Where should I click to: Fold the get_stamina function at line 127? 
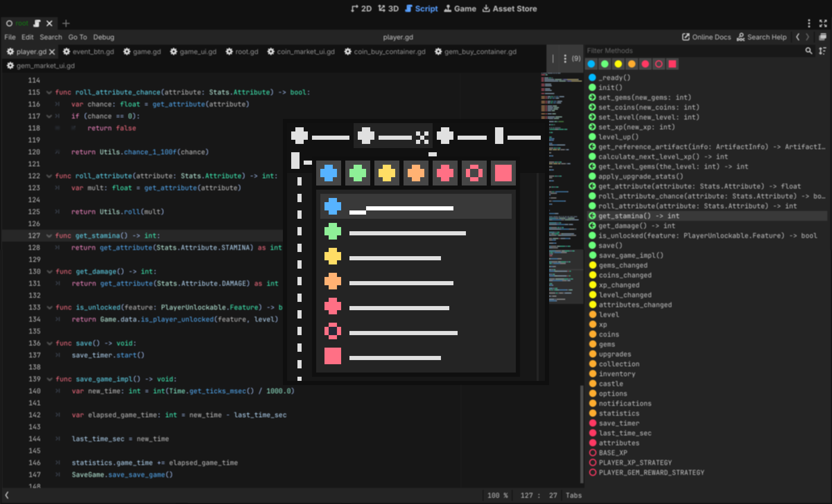(49, 236)
